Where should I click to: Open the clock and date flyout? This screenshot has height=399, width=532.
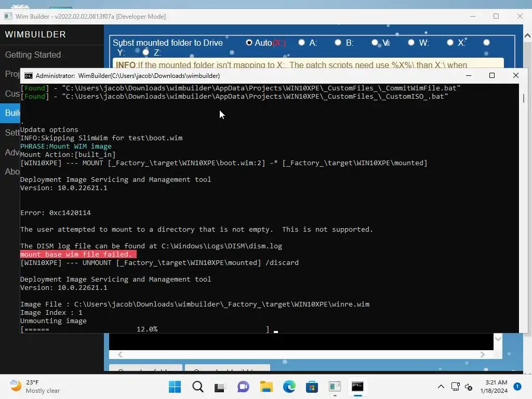[494, 387]
